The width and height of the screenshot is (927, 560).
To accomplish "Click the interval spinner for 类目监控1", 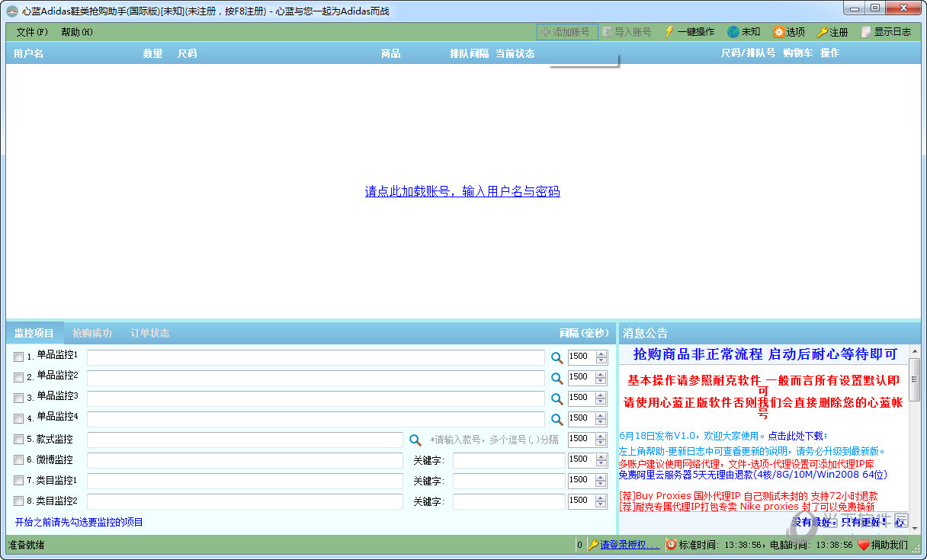I will 601,480.
